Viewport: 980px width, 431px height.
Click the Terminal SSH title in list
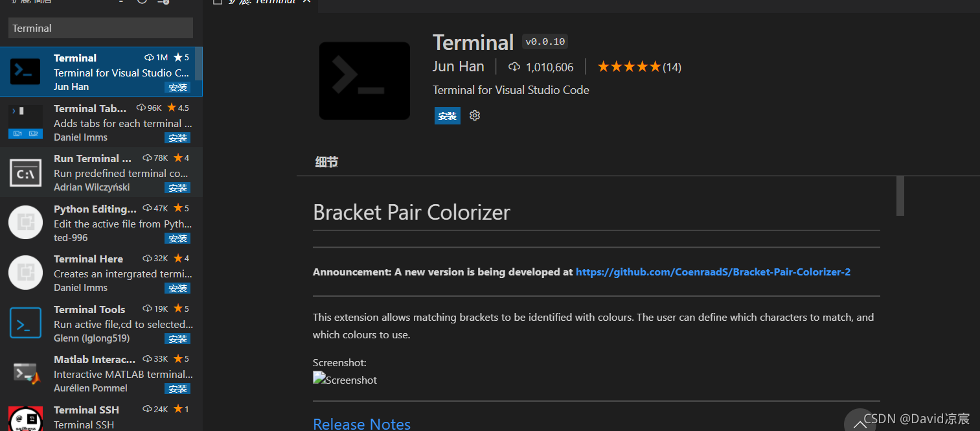(86, 410)
